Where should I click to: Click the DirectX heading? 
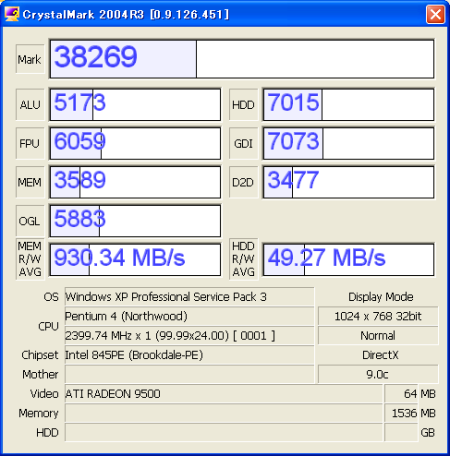point(380,355)
